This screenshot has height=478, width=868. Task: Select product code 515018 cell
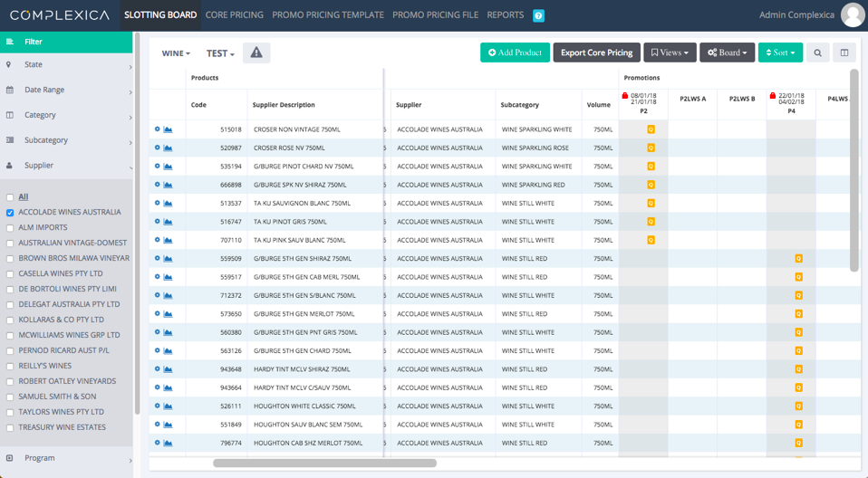pos(217,129)
